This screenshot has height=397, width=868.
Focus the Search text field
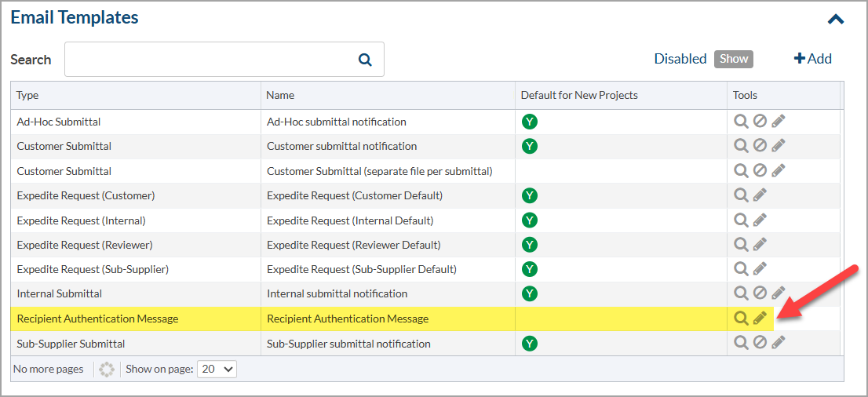pos(208,60)
